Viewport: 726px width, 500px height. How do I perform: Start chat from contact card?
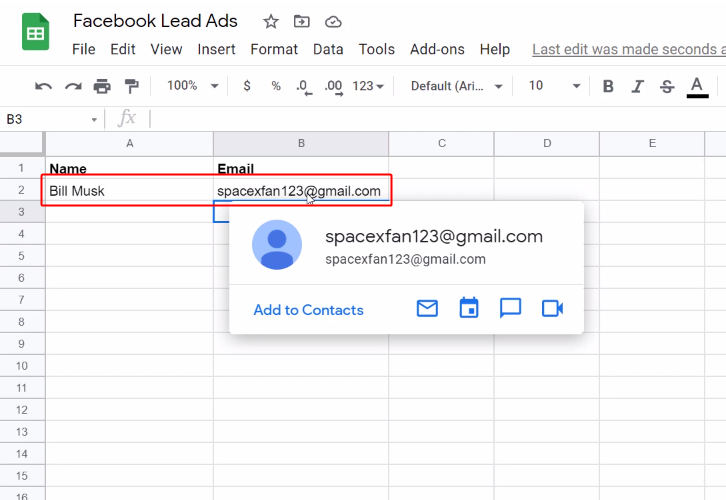click(511, 308)
